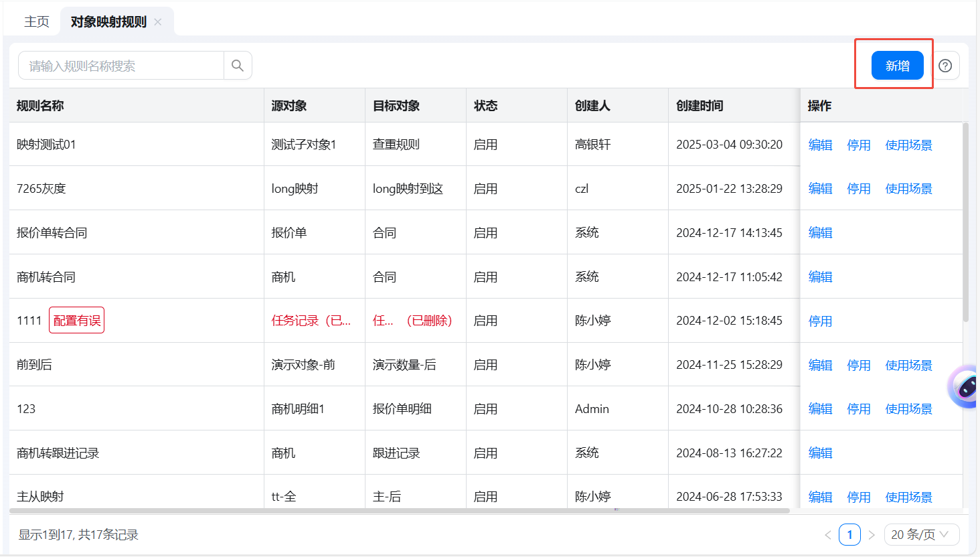Select the 映射测试01 rule name cell
980x557 pixels.
(x=137, y=145)
